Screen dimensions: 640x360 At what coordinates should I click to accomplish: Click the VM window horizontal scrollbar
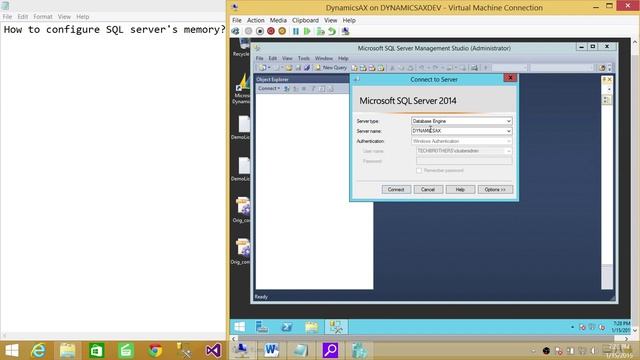(430, 338)
